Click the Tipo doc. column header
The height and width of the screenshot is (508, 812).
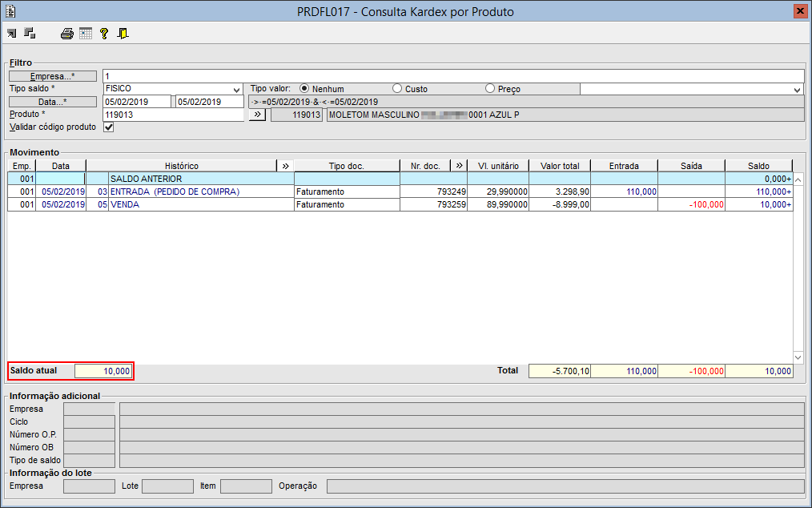[x=347, y=166]
